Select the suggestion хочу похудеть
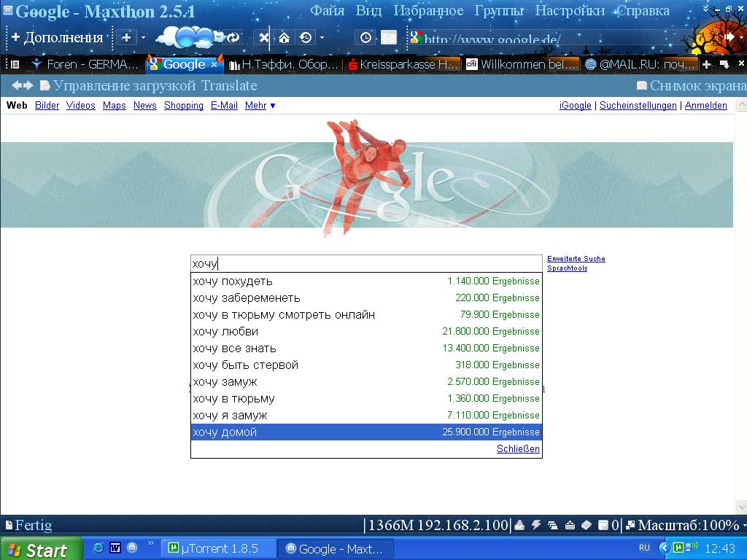Screen dimensions: 747x560 366,281
